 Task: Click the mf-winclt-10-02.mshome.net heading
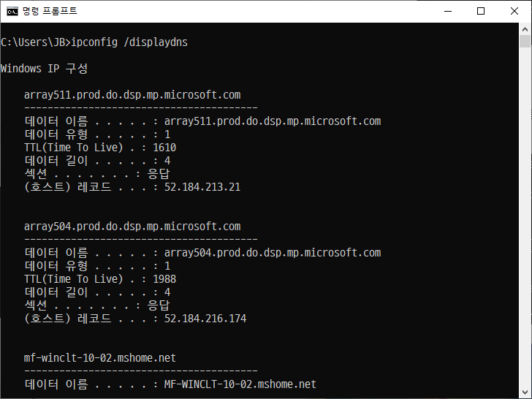click(x=100, y=358)
